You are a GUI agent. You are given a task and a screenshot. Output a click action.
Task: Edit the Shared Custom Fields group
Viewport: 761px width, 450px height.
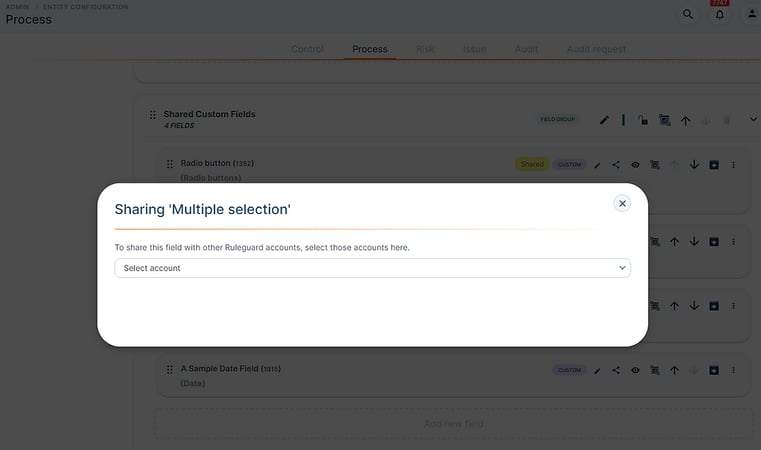pyautogui.click(x=604, y=120)
